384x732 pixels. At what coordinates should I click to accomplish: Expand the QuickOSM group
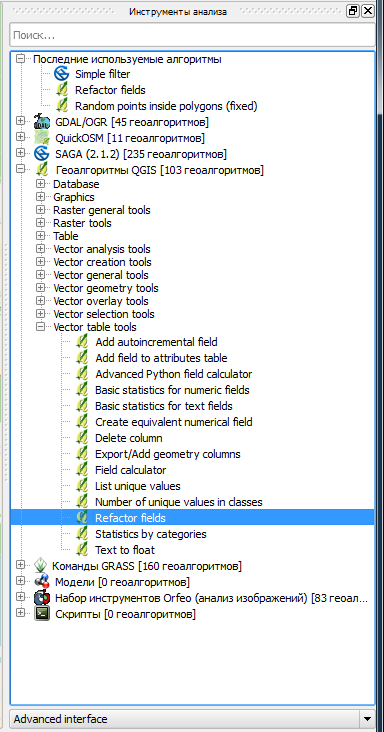coord(20,137)
